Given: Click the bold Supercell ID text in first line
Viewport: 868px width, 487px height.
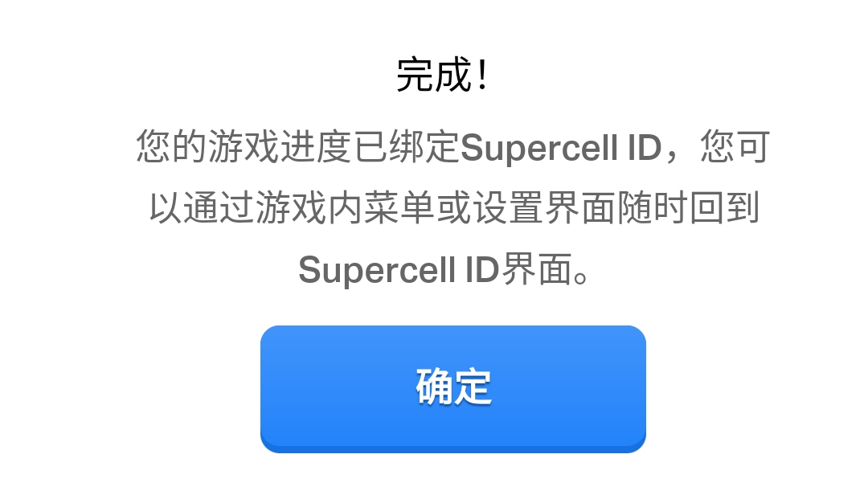Looking at the screenshot, I should [x=561, y=147].
